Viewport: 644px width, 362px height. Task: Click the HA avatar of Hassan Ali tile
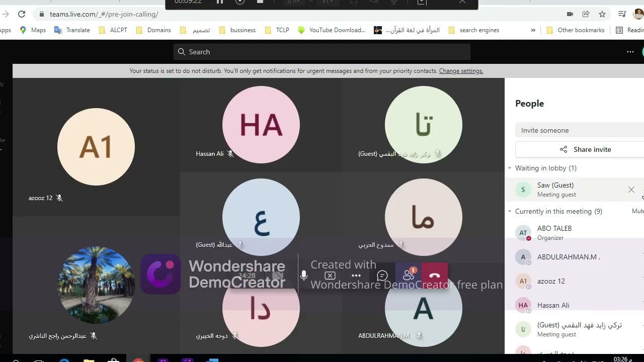(x=261, y=125)
